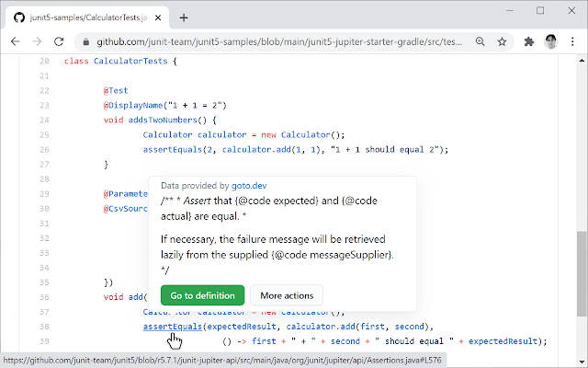588x368 pixels.
Task: Minimize the browser window
Action: (x=509, y=10)
